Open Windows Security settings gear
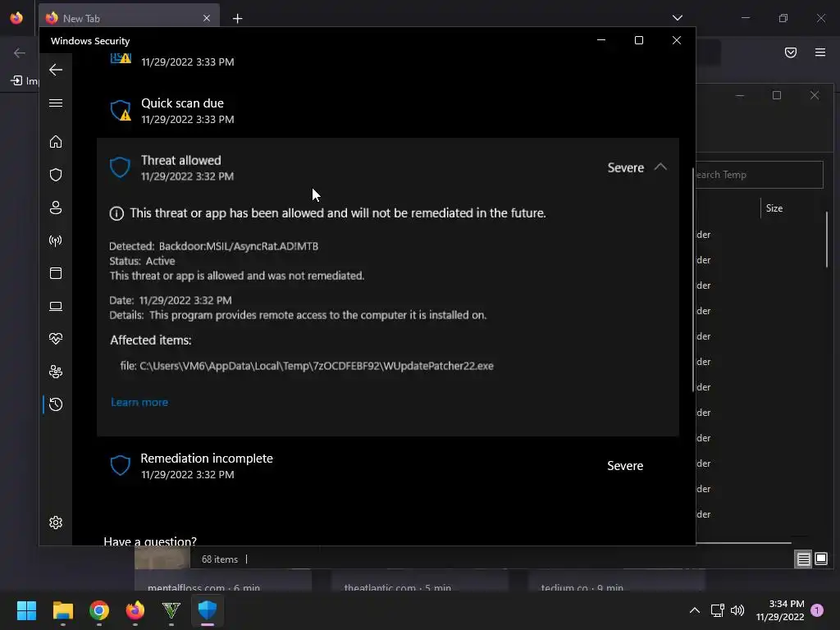This screenshot has width=840, height=630. click(x=56, y=523)
